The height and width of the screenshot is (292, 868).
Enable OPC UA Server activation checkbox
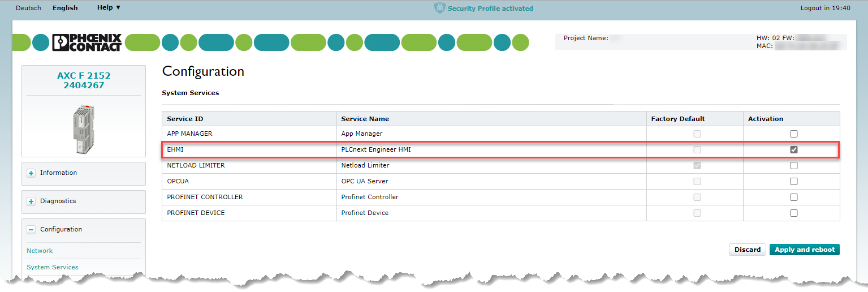coord(794,182)
